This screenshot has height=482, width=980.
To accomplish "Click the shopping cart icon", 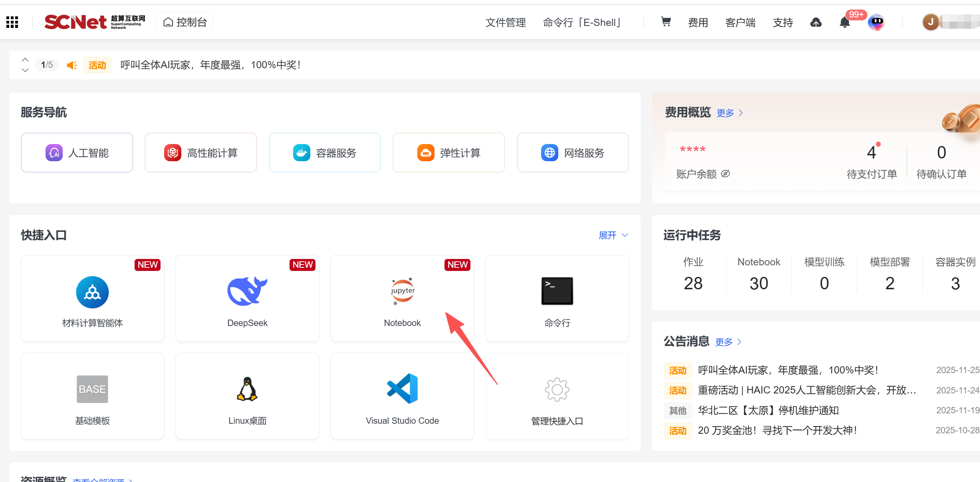I will pos(665,22).
